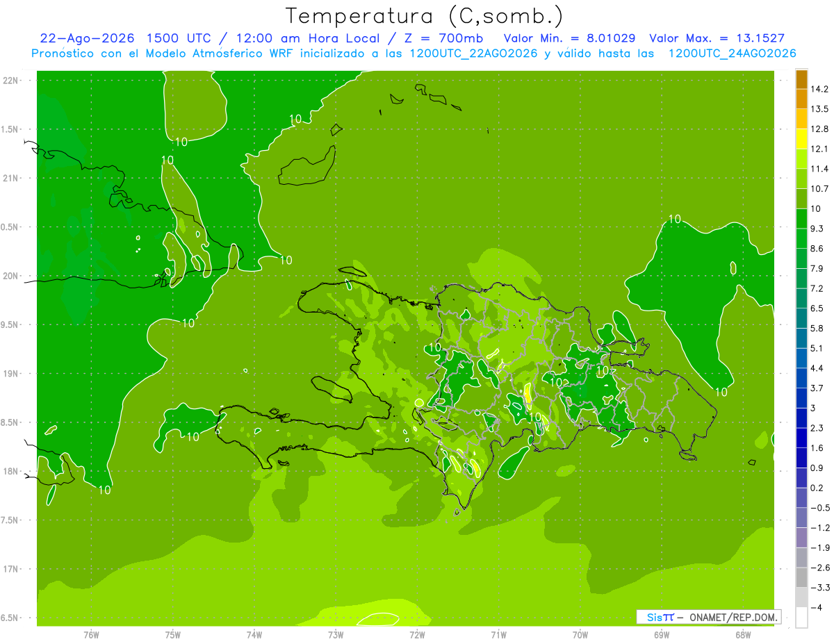
Task: Click "Valor Min. = 8.01029" text
Action: [570, 38]
